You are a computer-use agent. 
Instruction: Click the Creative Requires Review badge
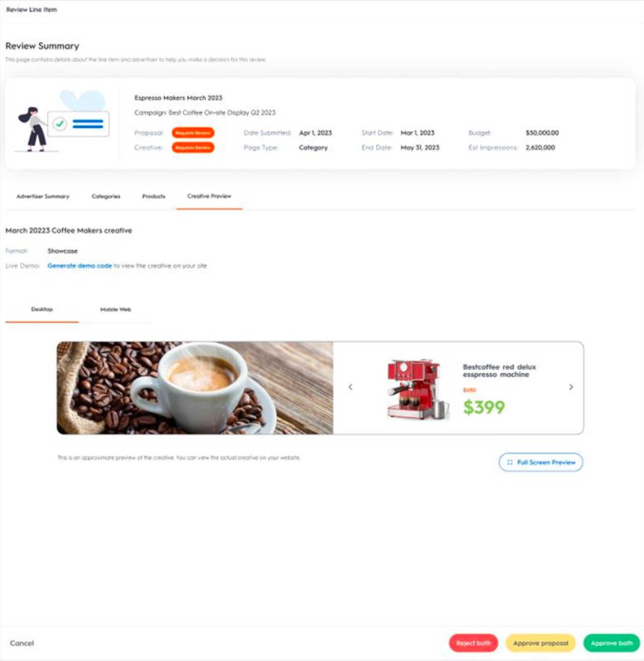point(193,148)
